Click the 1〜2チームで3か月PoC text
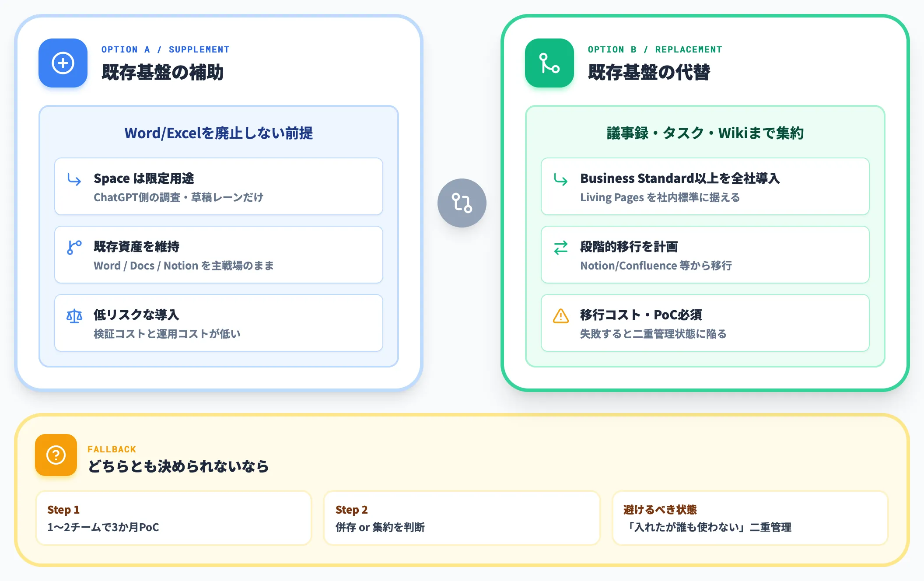The image size is (924, 581). pyautogui.click(x=103, y=527)
